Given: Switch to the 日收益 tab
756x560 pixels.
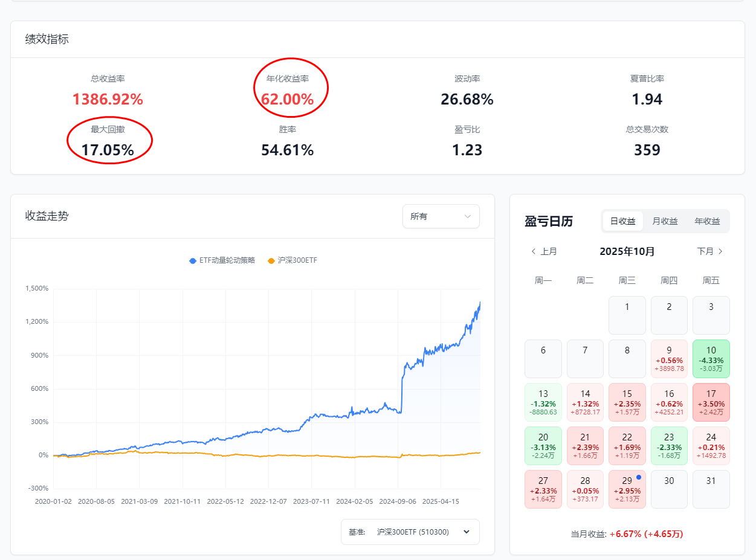Looking at the screenshot, I should [622, 221].
